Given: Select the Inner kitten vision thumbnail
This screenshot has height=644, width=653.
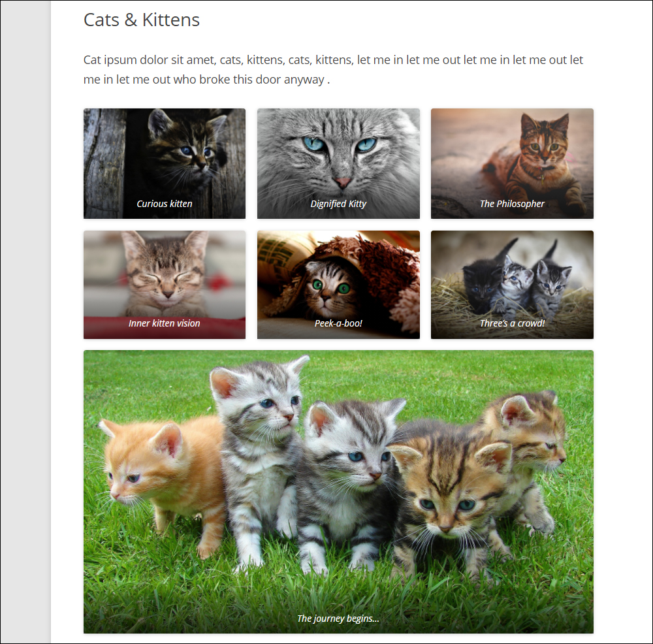Looking at the screenshot, I should pyautogui.click(x=165, y=285).
